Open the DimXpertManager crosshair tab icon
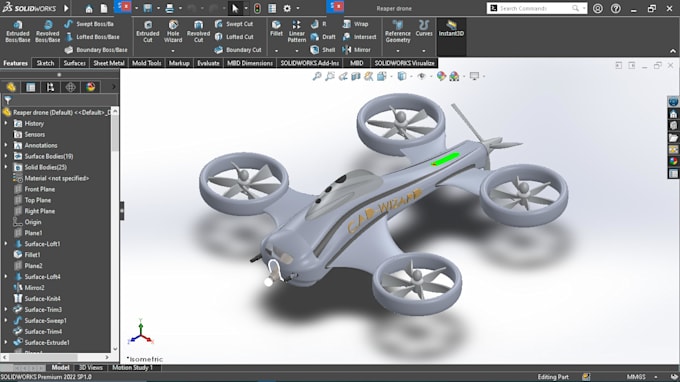680x382 pixels. 71,87
